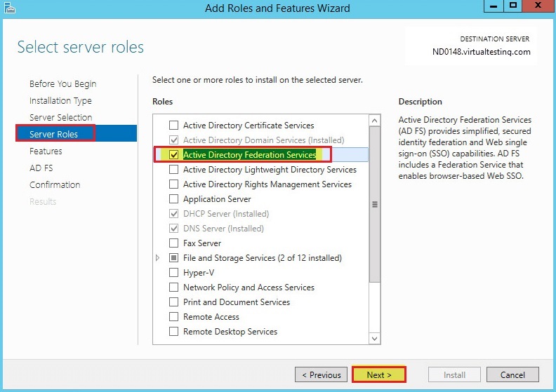Tick Application Server role checkbox

click(174, 199)
